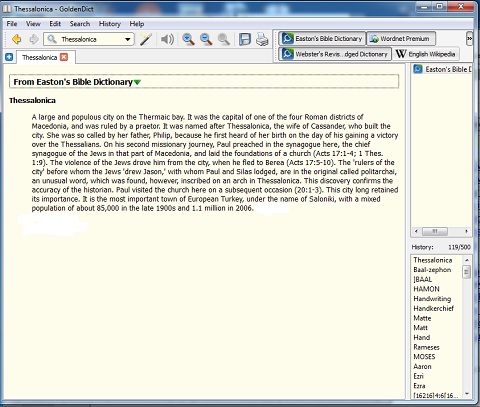480x407 pixels.
Task: Zoom in with the plus magnifier
Action: coord(188,39)
